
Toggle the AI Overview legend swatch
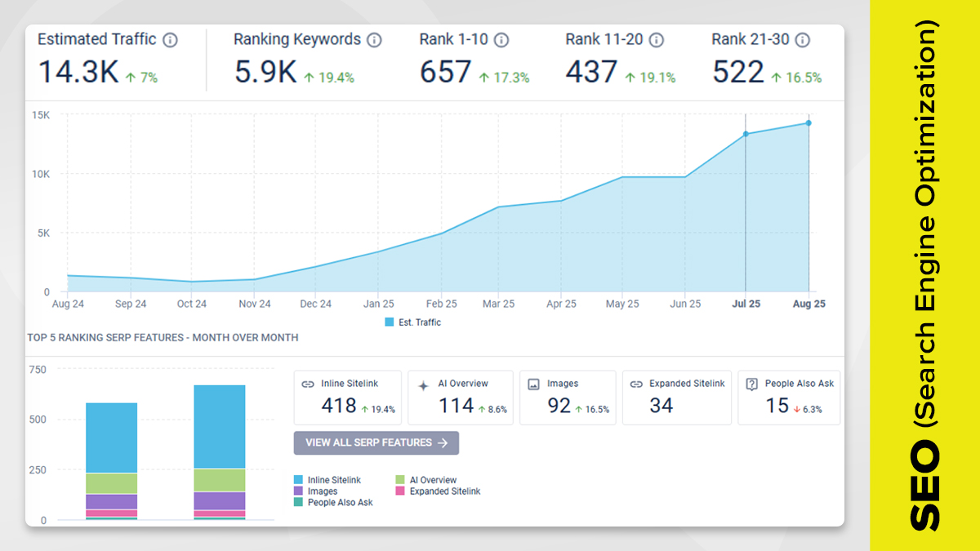(400, 480)
